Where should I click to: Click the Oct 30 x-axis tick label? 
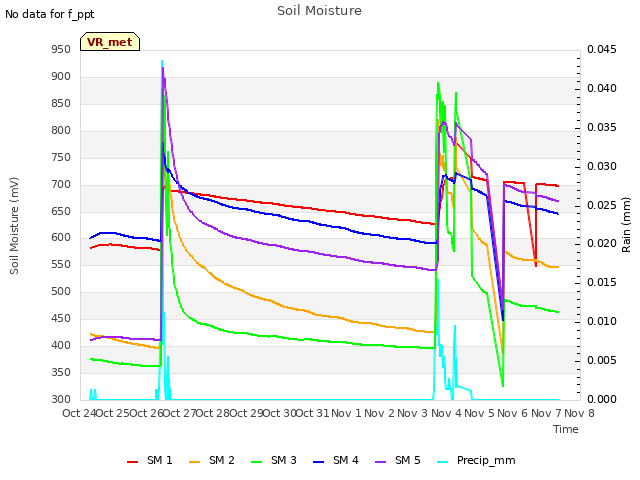click(x=280, y=413)
